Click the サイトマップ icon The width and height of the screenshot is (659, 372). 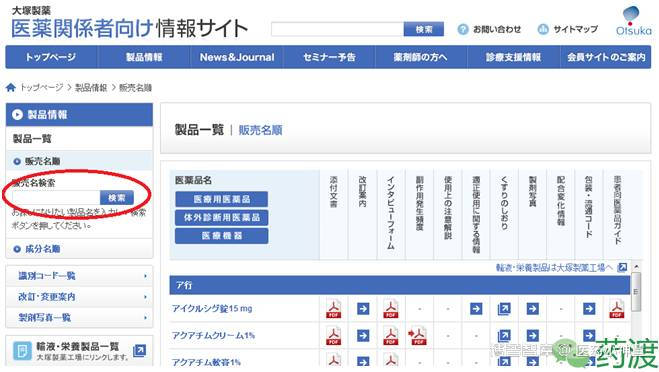(543, 29)
